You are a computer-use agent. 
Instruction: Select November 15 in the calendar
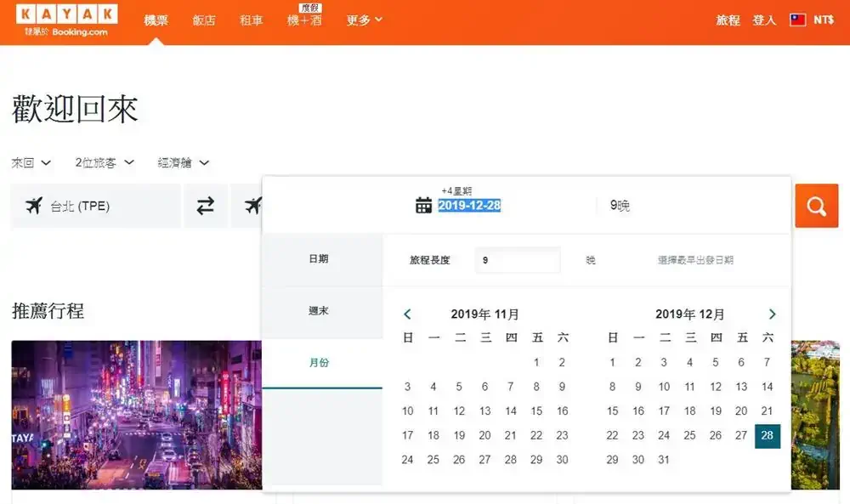coord(536,411)
